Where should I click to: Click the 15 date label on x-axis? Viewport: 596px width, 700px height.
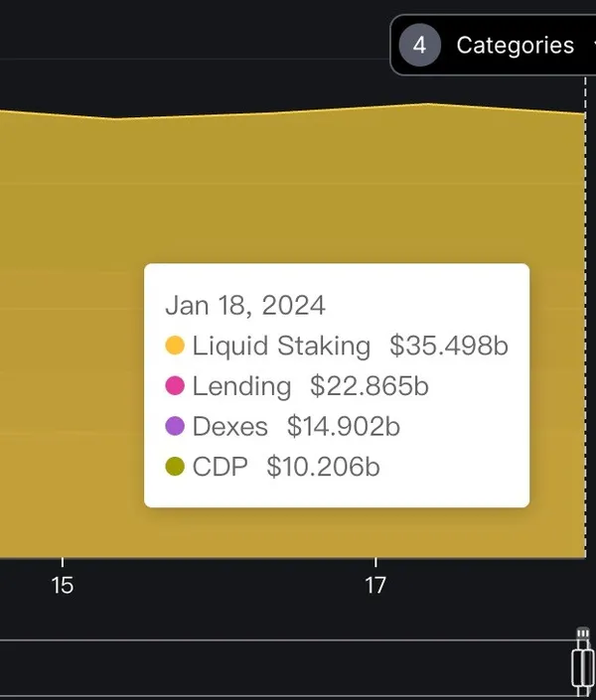(x=63, y=586)
